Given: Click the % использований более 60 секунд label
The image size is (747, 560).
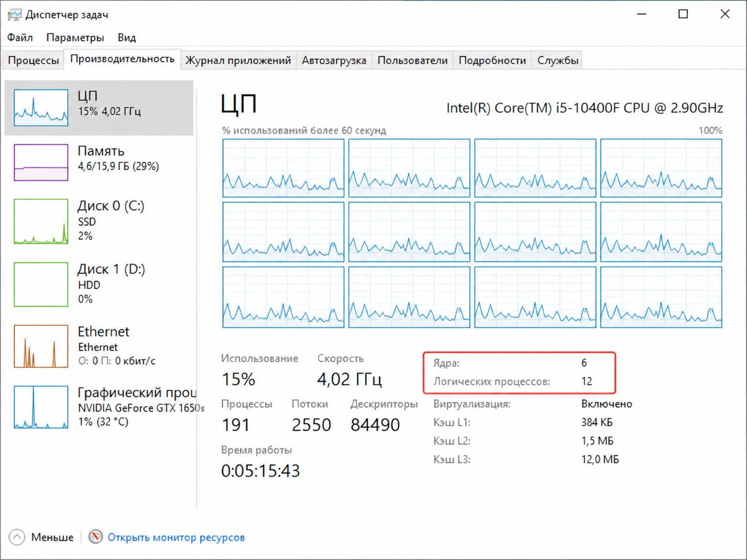Looking at the screenshot, I should coord(304,130).
